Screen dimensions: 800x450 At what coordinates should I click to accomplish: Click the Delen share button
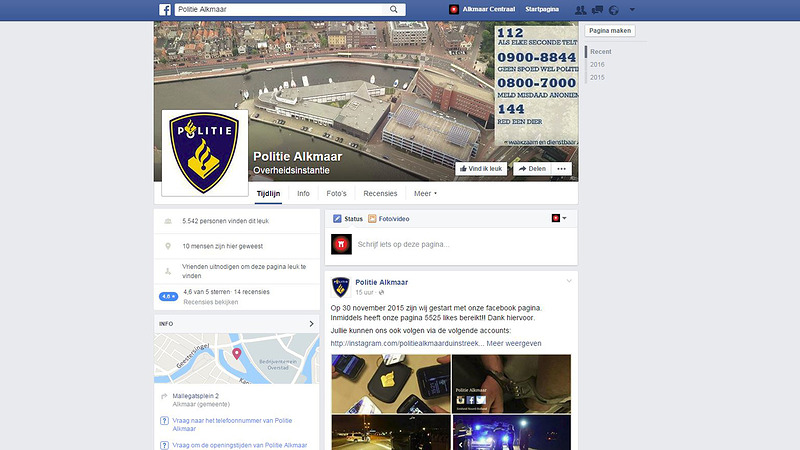point(531,169)
